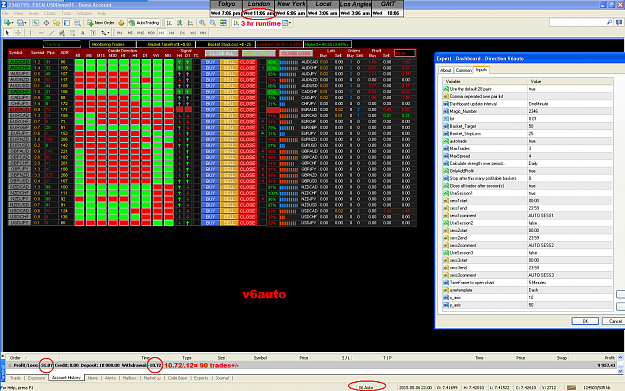Select the M1 timeframe button
The height and width of the screenshot is (391, 625).
tap(120, 33)
